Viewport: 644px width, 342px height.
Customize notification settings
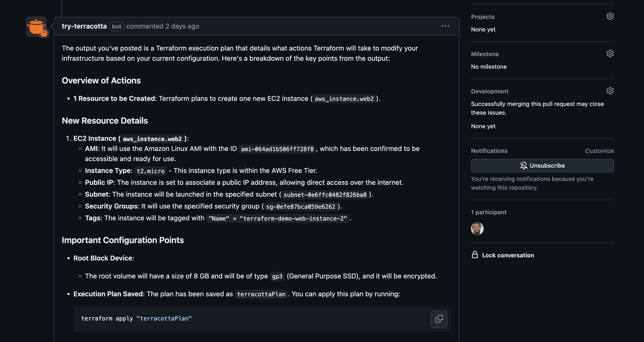point(599,151)
